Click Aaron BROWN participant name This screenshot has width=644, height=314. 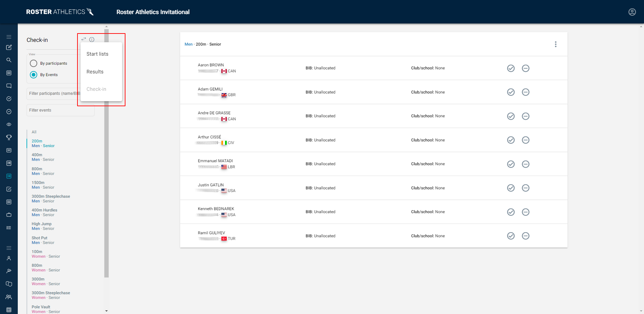(x=211, y=65)
